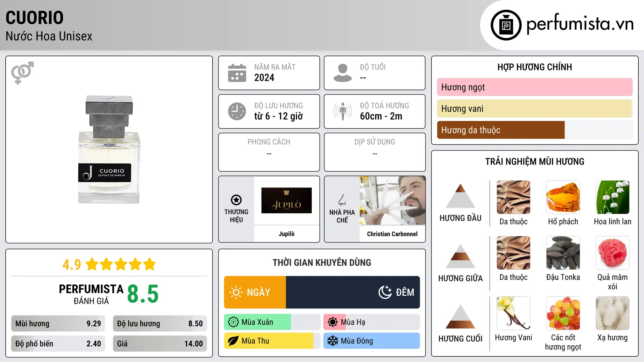Click the Hợp hương chính heading
Screen dimensions: 644x362
[535, 67]
